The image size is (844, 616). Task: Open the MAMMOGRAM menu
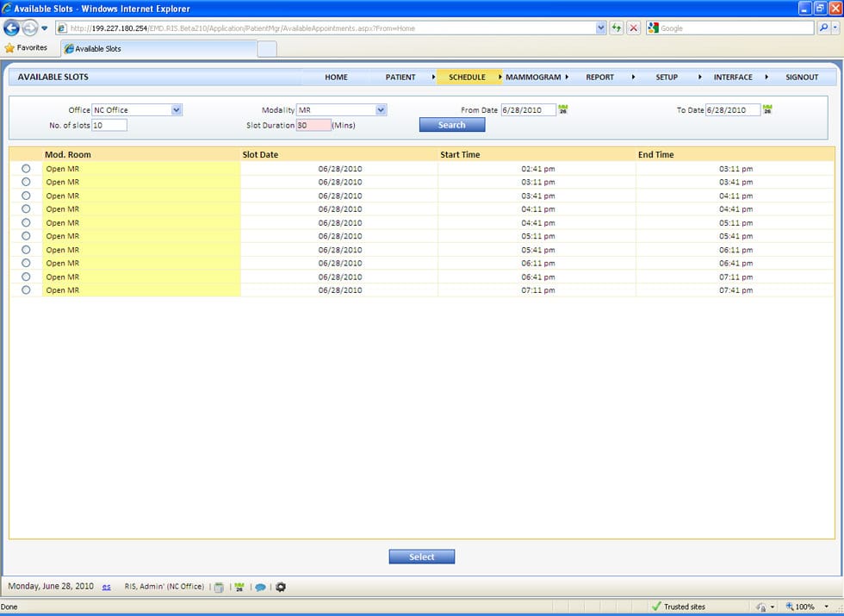pos(533,78)
